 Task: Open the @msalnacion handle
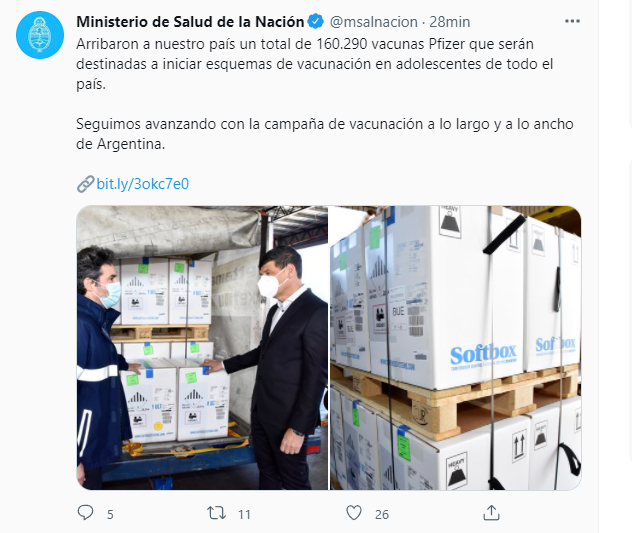pyautogui.click(x=374, y=22)
